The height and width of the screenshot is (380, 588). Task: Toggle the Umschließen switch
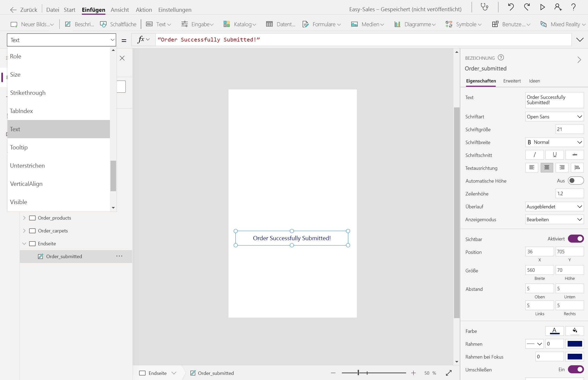tap(575, 370)
